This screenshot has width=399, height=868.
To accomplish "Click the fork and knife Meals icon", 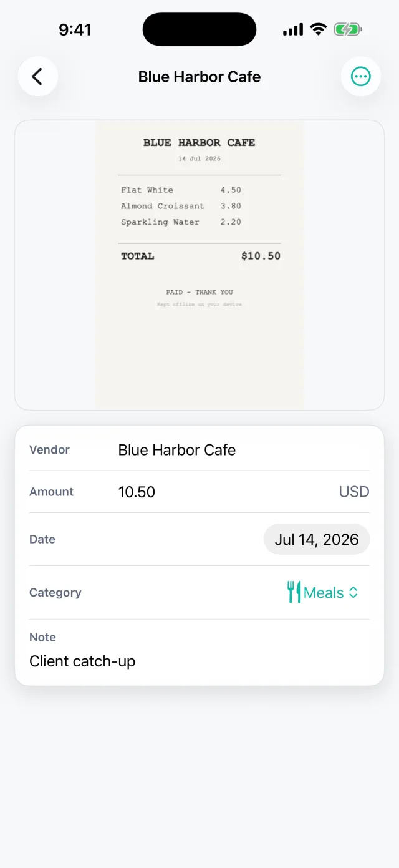I will (x=294, y=592).
